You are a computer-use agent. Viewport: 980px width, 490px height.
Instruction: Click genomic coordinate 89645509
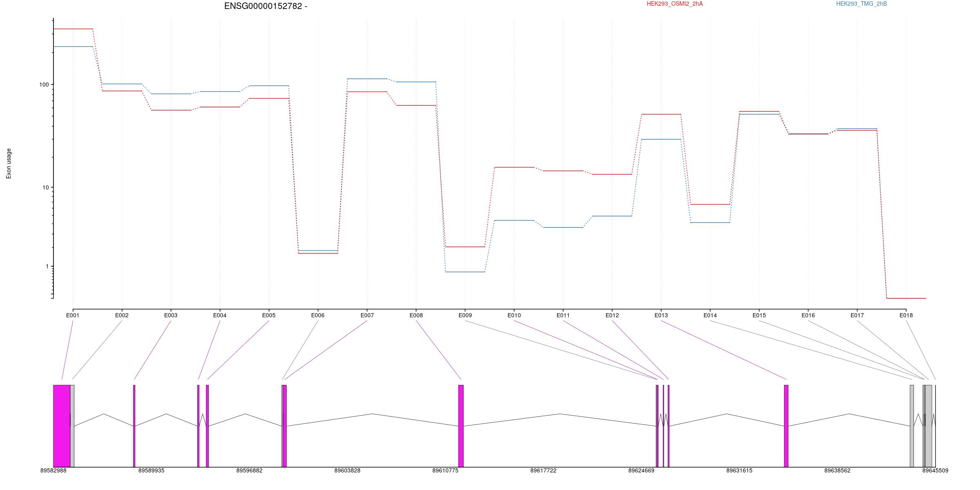coord(935,470)
